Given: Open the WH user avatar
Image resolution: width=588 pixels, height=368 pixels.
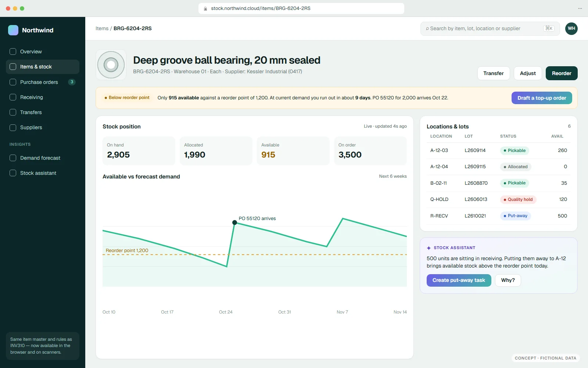Looking at the screenshot, I should tap(571, 28).
